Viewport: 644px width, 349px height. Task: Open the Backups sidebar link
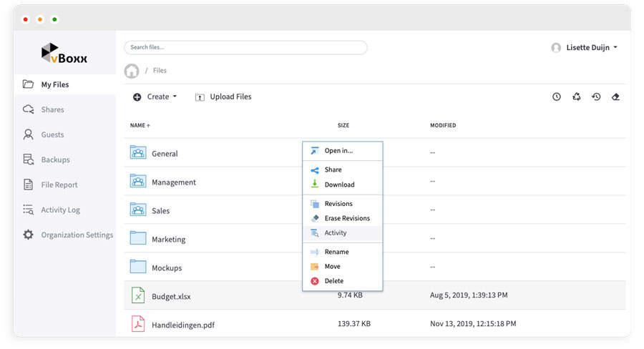pyautogui.click(x=55, y=159)
